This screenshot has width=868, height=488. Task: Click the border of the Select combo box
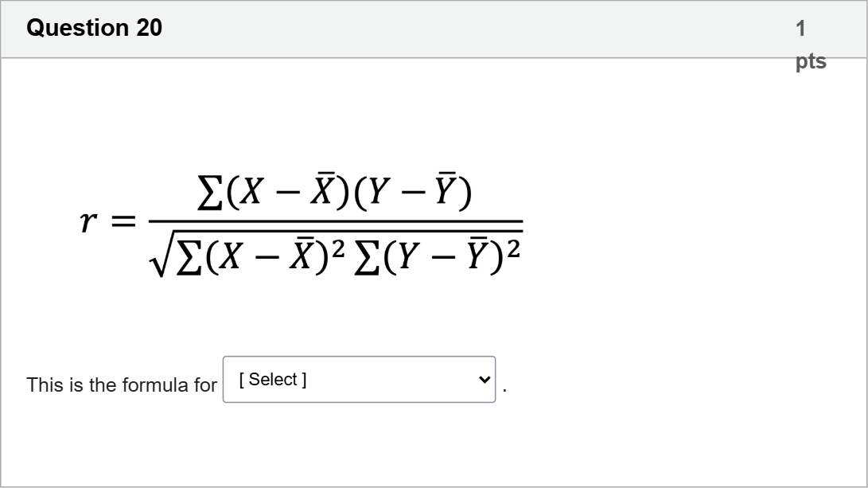(x=225, y=380)
